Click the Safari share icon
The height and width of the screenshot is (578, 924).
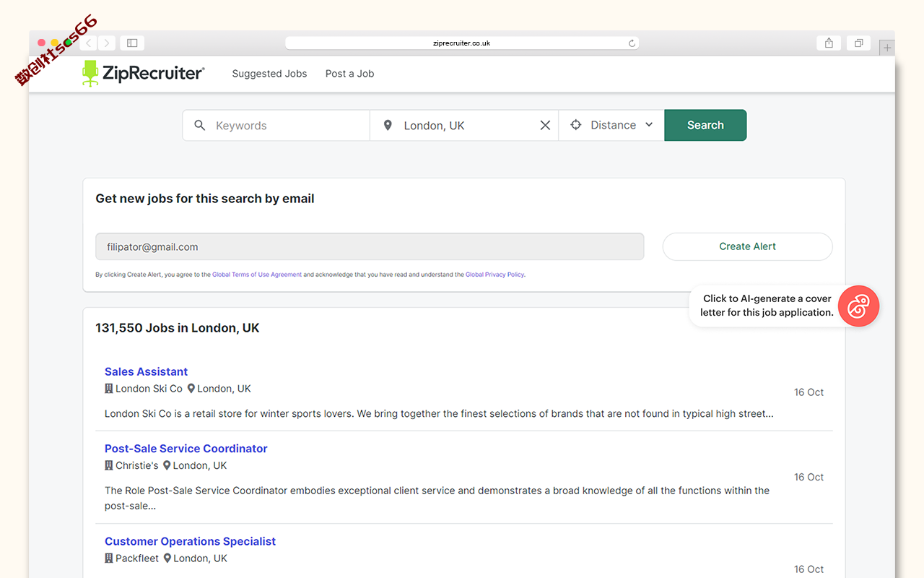point(829,43)
